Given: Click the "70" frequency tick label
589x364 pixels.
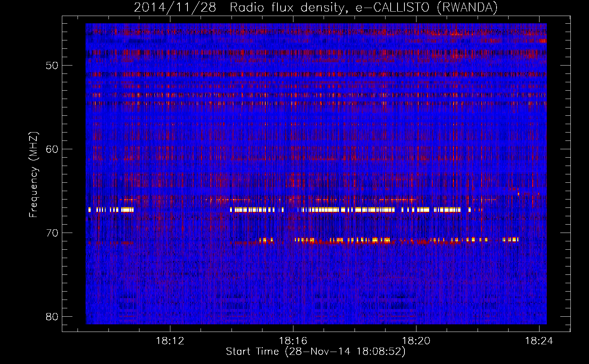Looking at the screenshot, I should [x=52, y=233].
